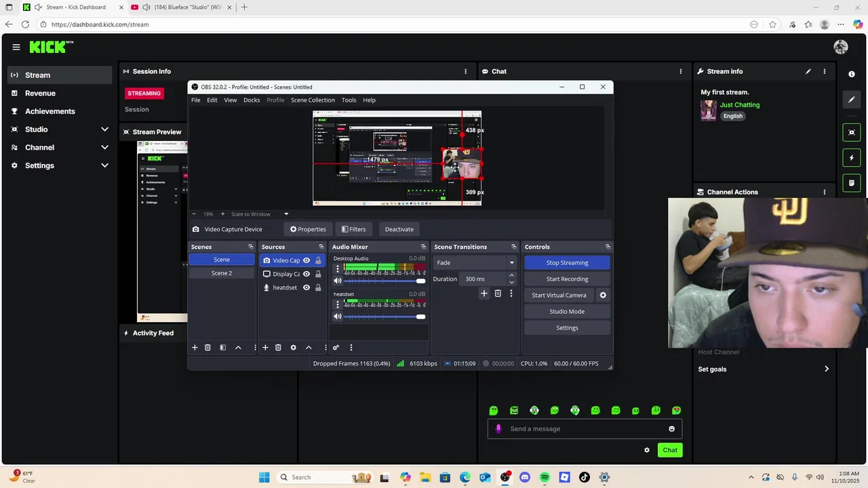Open source properties gear in Sources dock
Image resolution: width=868 pixels, height=488 pixels.
293,348
